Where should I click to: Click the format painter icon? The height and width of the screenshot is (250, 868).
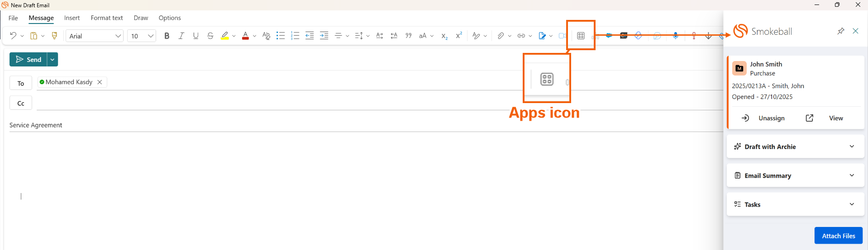click(54, 36)
